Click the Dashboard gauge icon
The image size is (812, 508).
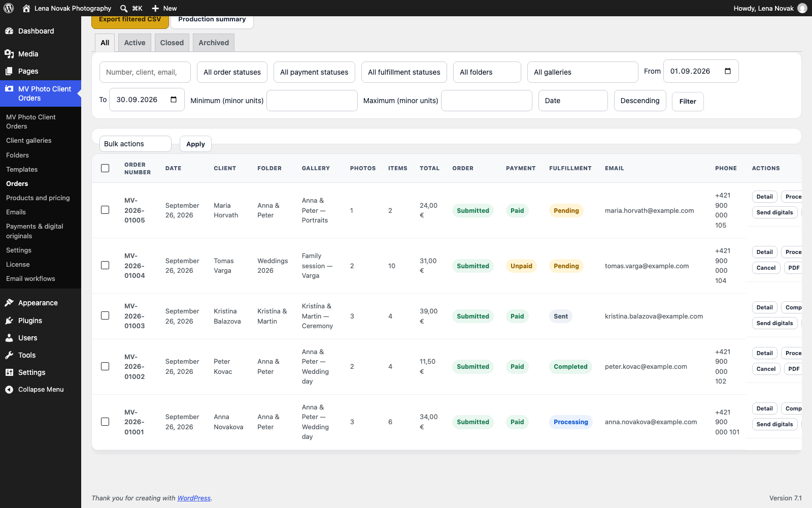click(9, 31)
